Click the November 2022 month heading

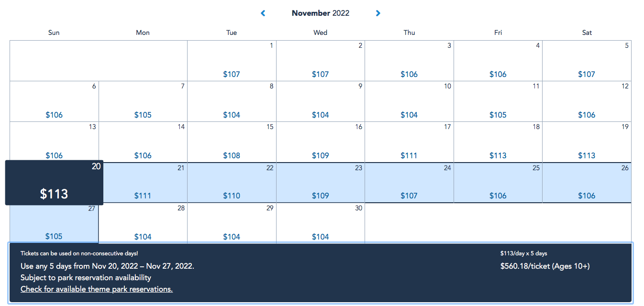321,13
